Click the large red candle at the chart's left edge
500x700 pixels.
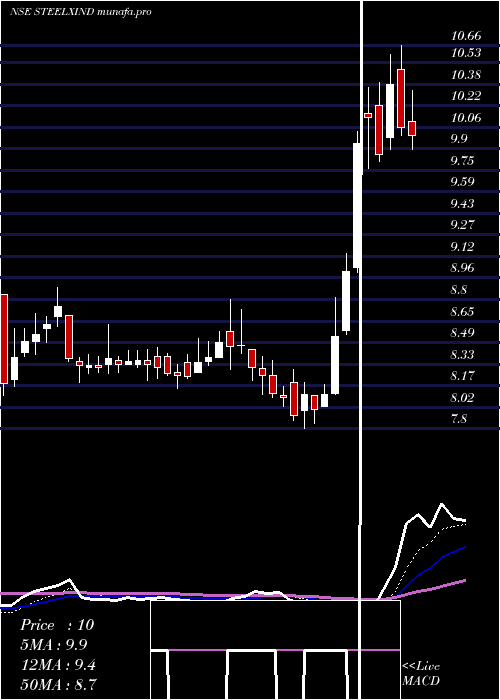point(4,339)
